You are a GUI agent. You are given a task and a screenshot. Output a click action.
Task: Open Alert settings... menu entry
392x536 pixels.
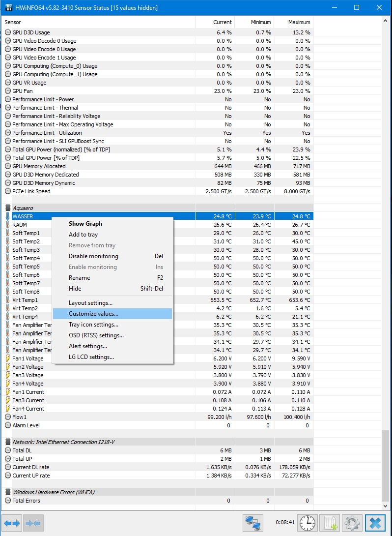pos(112,346)
